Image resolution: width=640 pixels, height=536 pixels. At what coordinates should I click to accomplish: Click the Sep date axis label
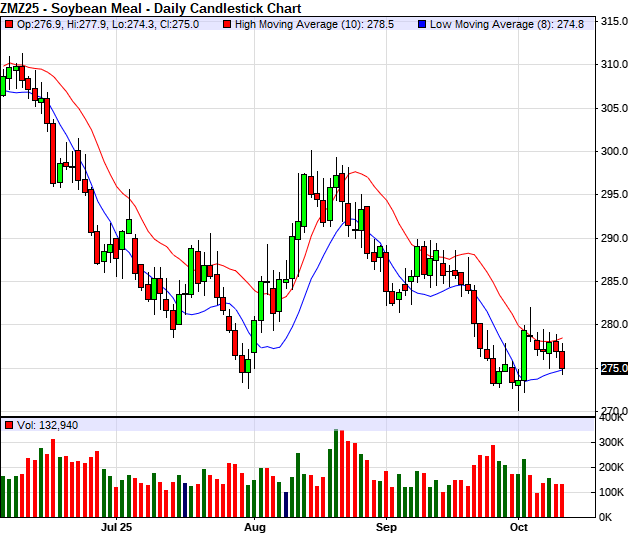point(386,526)
